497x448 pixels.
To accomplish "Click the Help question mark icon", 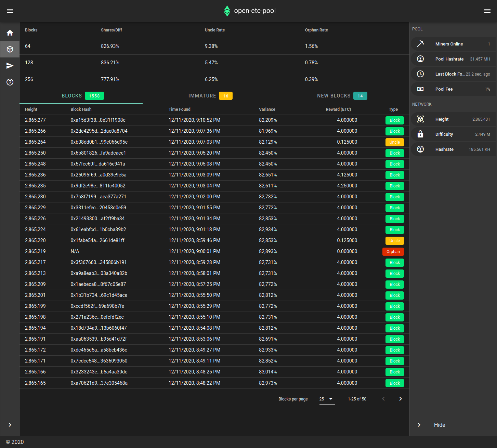I will pyautogui.click(x=10, y=82).
